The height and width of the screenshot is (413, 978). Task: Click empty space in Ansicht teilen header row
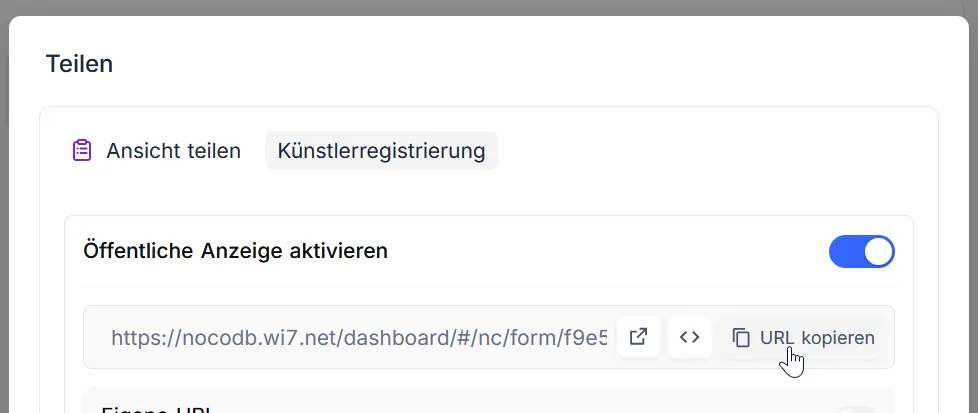click(x=700, y=151)
